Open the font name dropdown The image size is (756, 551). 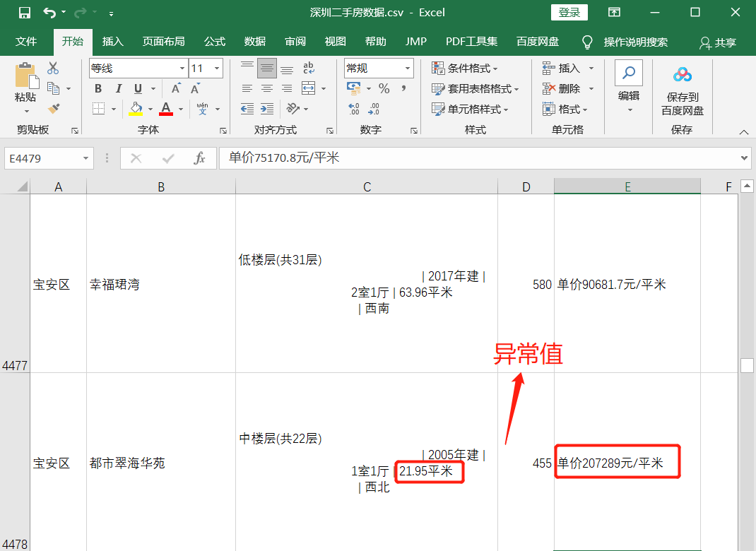tap(182, 69)
